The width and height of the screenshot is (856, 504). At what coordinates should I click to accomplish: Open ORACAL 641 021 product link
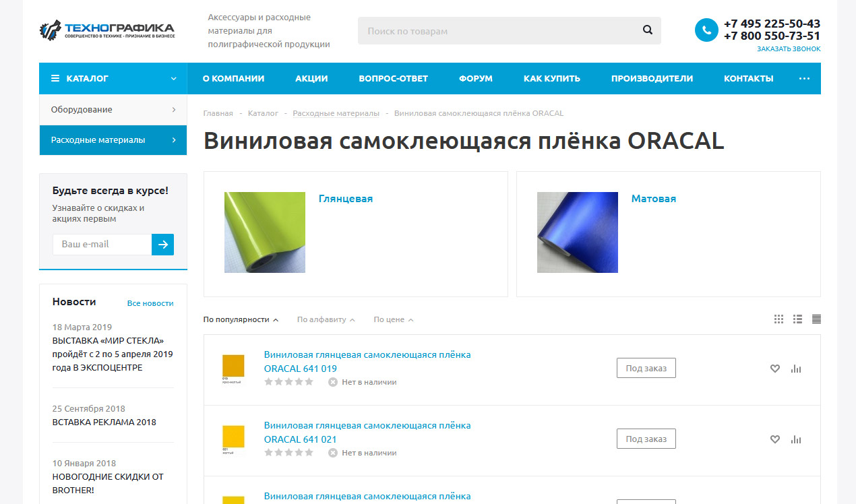point(367,433)
